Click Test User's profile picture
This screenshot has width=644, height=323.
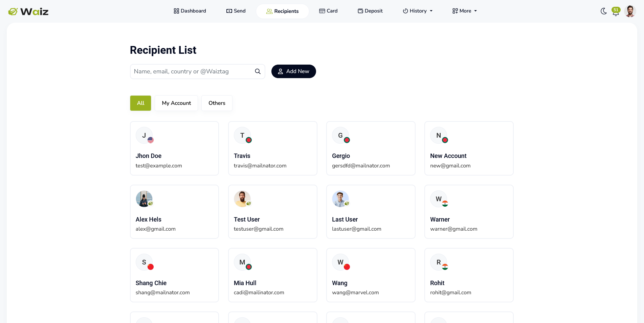point(242,199)
